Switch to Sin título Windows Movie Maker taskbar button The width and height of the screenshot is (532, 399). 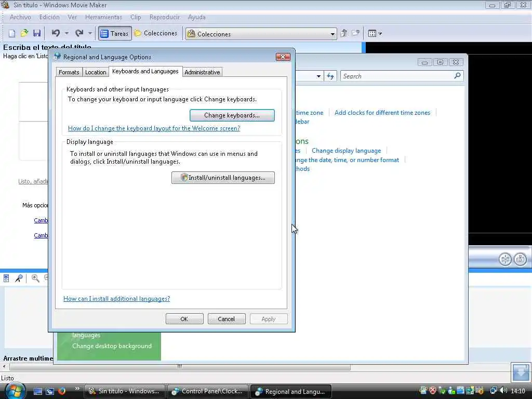124,391
